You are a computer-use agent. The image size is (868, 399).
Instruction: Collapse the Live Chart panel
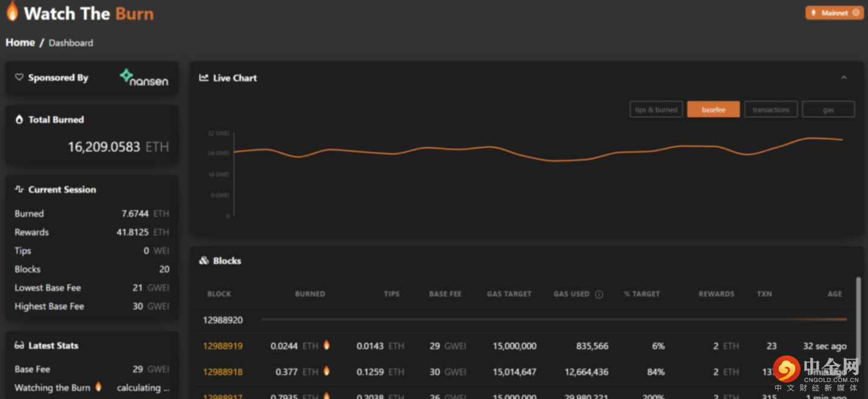844,78
